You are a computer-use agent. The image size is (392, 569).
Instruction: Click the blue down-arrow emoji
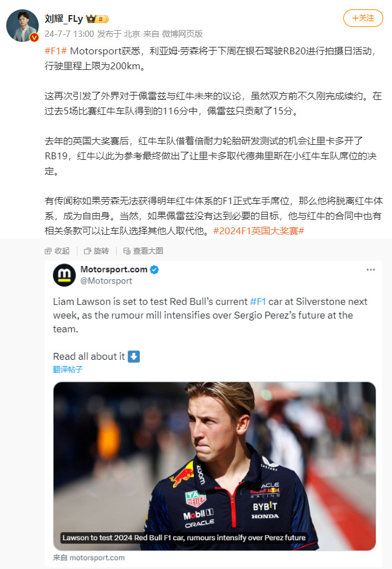134,357
